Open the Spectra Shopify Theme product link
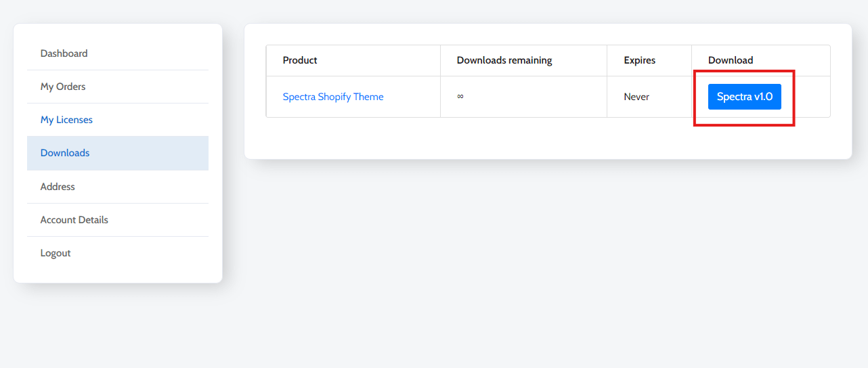 333,97
